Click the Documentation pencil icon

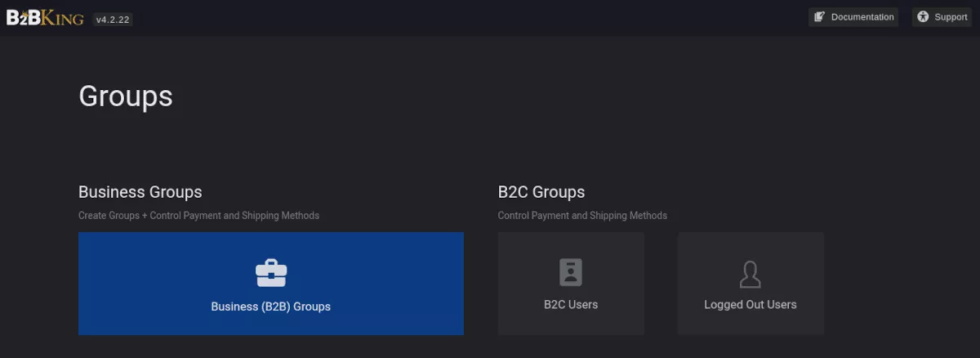point(820,17)
